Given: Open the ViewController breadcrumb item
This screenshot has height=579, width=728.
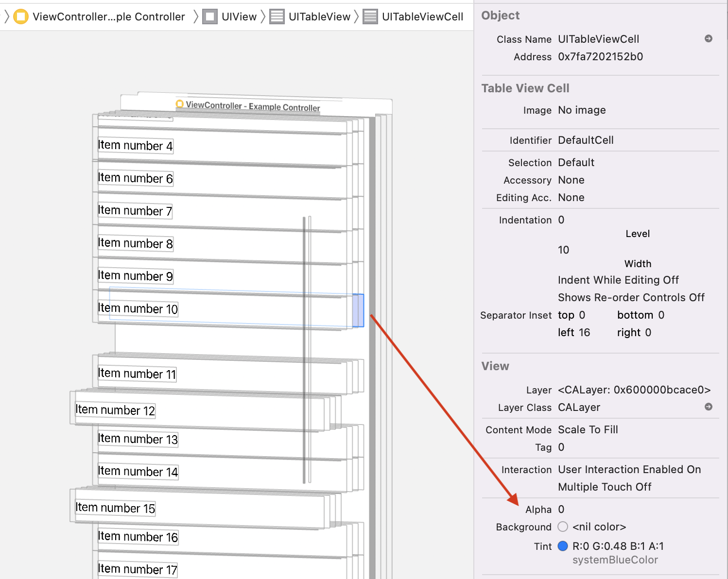Looking at the screenshot, I should click(108, 17).
